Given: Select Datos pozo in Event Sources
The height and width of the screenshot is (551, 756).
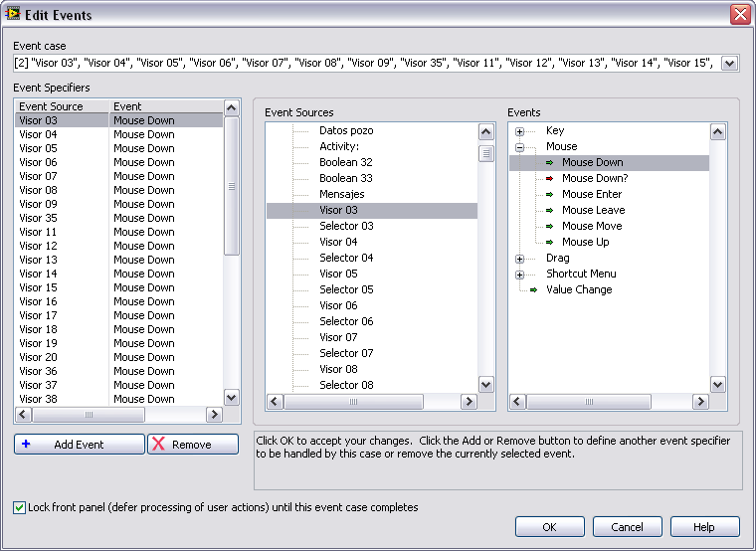Looking at the screenshot, I should click(346, 130).
